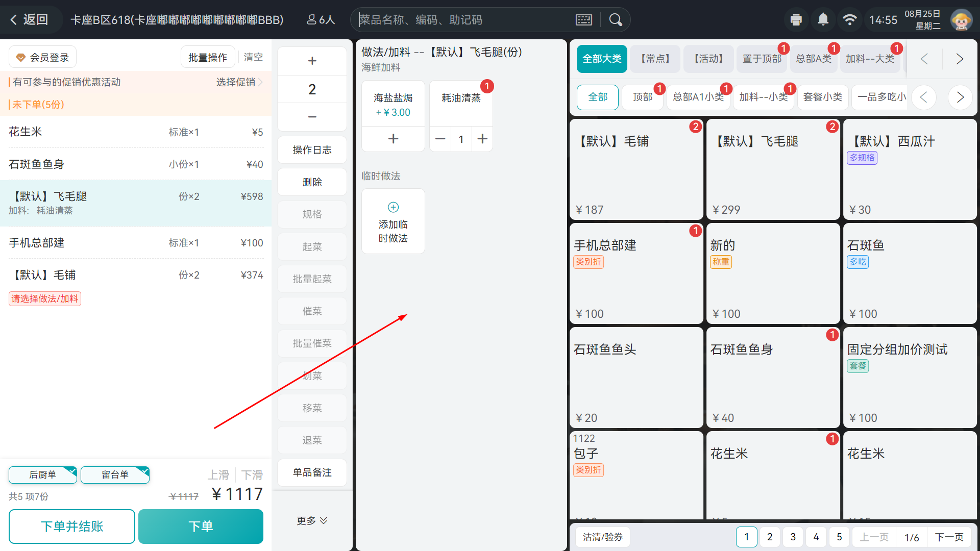The image size is (980, 551).
Task: Select the 总部A1小类 subcategory tab
Action: [x=698, y=97]
